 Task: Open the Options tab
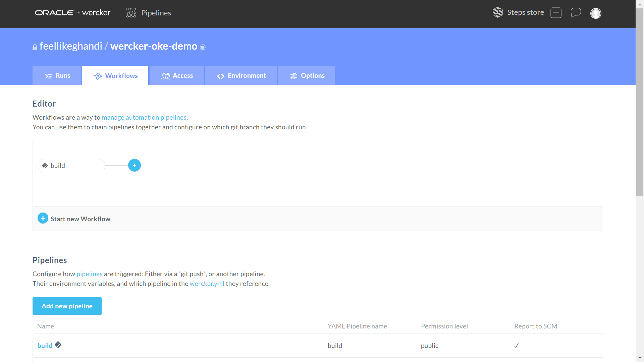click(307, 76)
